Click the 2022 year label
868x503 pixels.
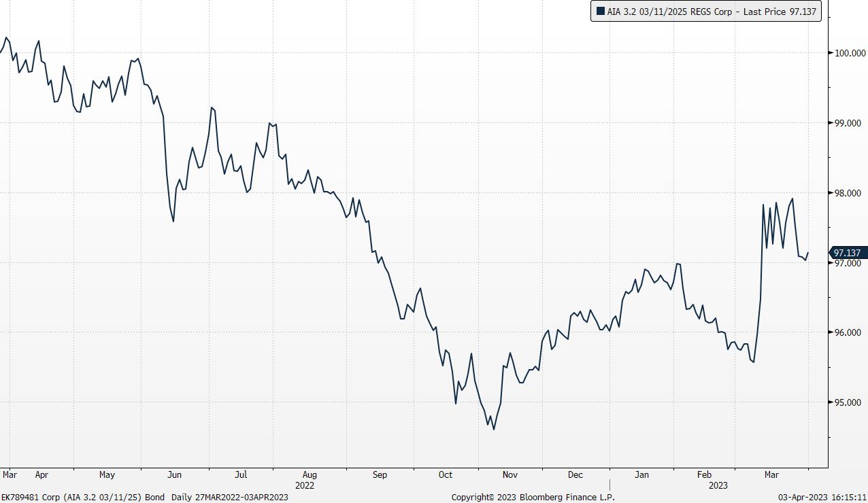coord(305,486)
